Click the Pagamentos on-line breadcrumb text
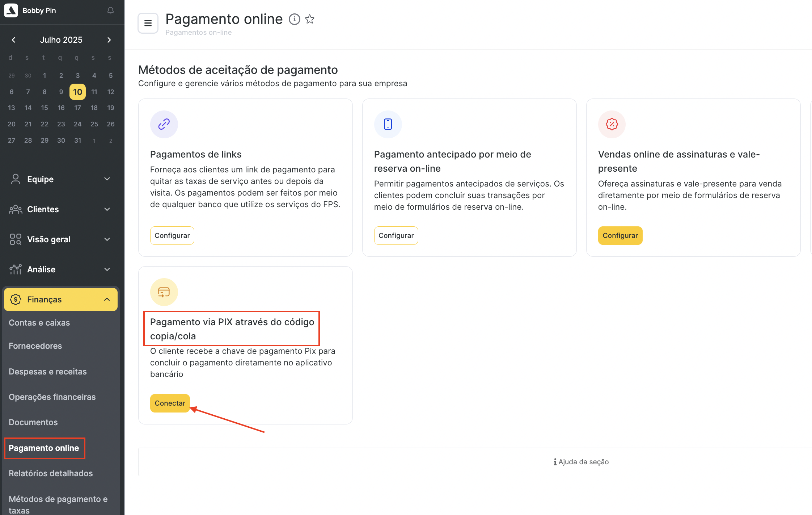 coord(198,33)
